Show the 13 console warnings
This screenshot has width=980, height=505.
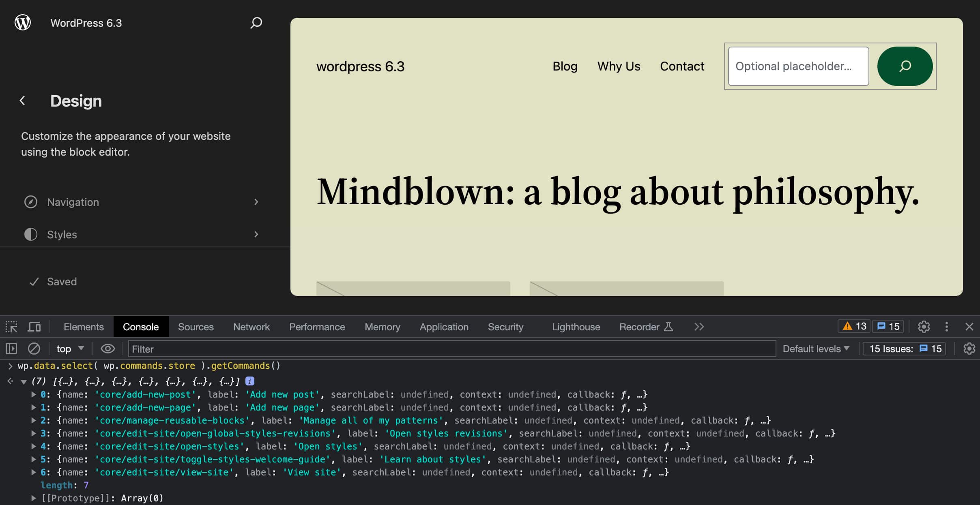[853, 326]
